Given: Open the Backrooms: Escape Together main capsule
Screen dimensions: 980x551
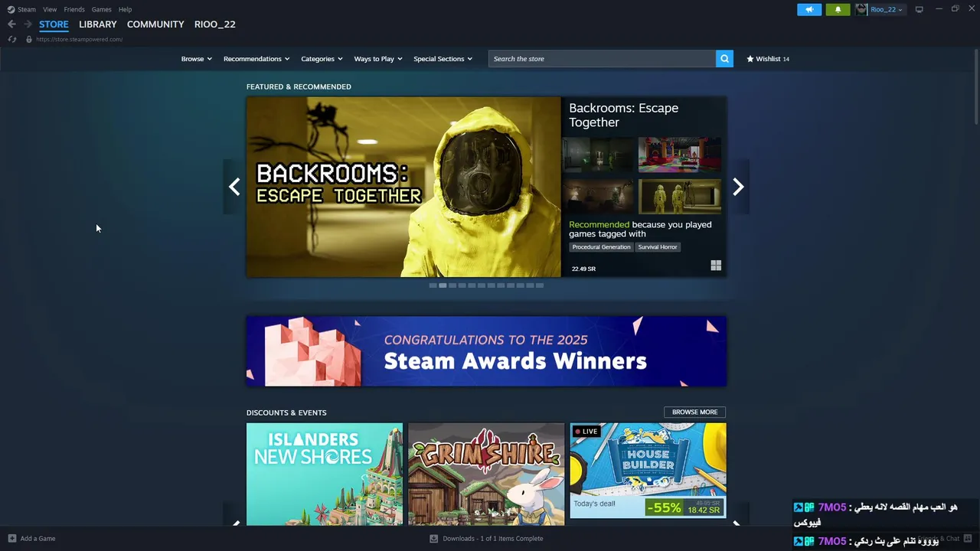Looking at the screenshot, I should click(403, 187).
